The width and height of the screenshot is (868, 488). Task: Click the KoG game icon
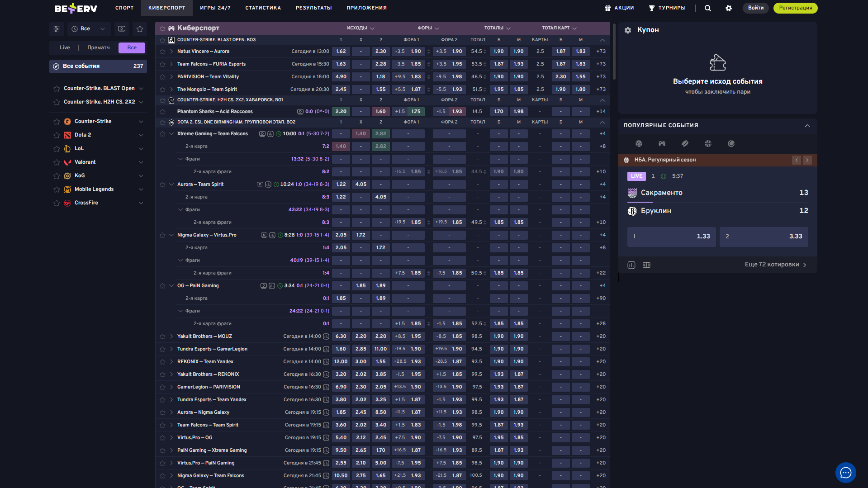pos(67,176)
